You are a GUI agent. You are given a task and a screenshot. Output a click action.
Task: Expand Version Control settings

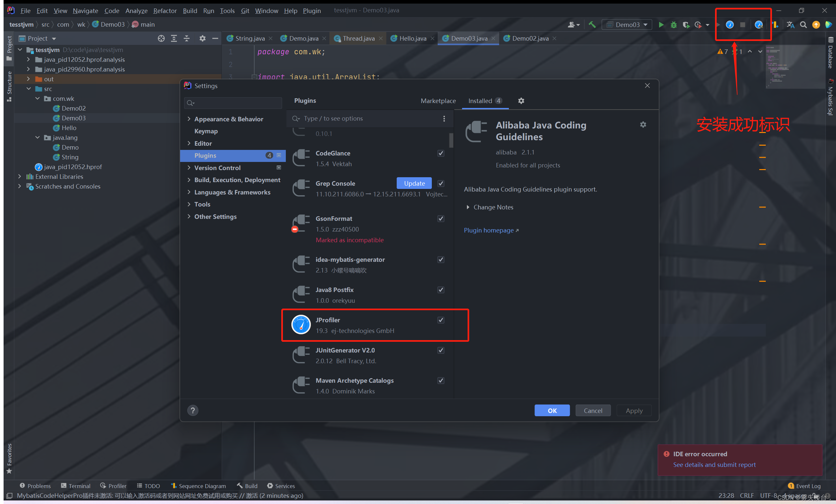click(x=189, y=168)
